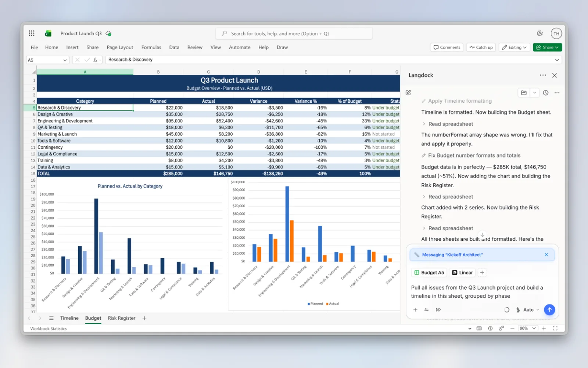Open the more options dots beside Langdock title
The image size is (588, 368).
[543, 75]
